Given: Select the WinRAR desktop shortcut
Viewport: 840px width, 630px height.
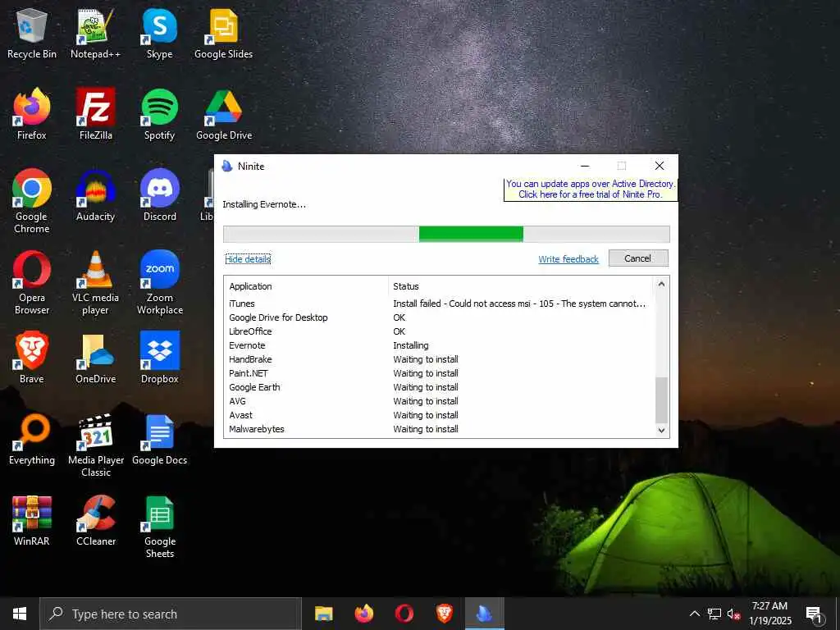Looking at the screenshot, I should point(32,521).
